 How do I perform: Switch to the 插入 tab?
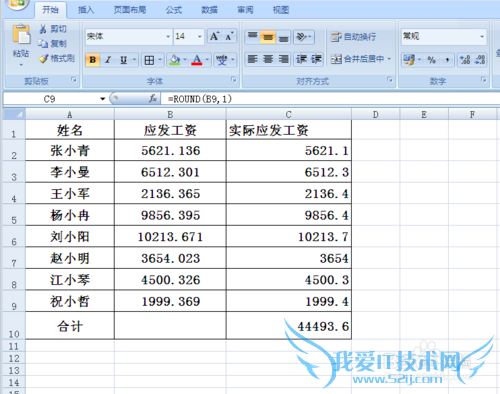pyautogui.click(x=86, y=10)
